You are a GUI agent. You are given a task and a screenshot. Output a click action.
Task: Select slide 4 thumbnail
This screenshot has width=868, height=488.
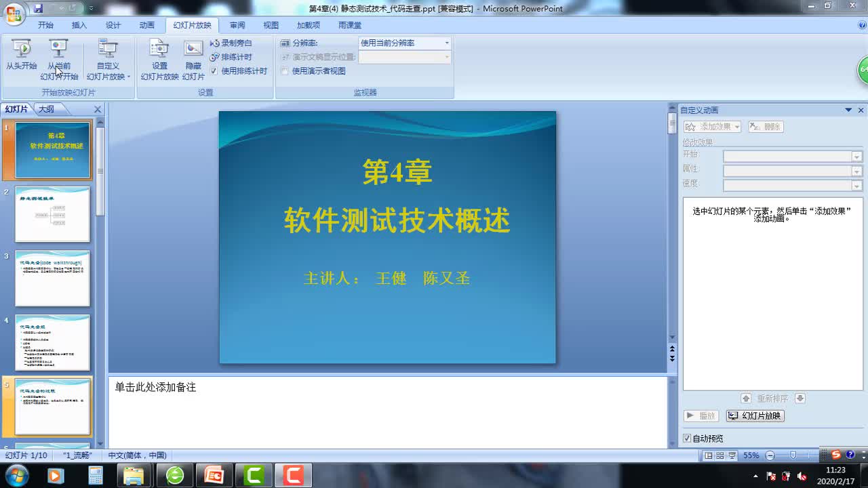click(52, 343)
